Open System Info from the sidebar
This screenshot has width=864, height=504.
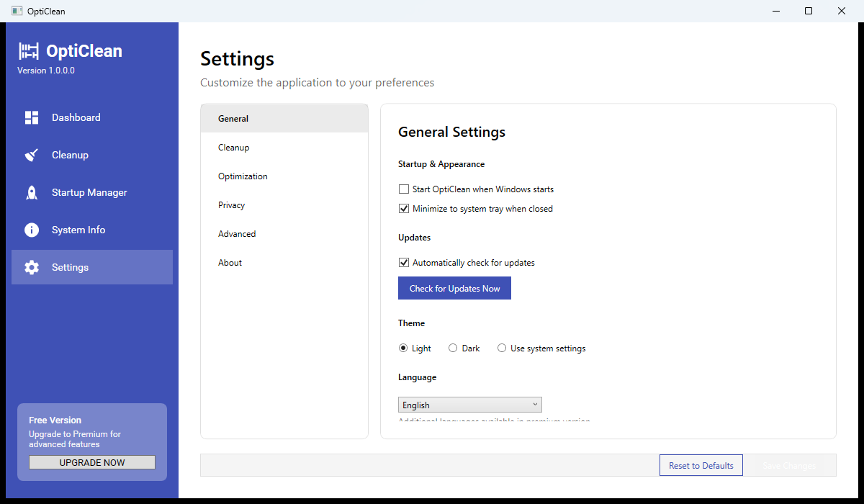(x=92, y=230)
